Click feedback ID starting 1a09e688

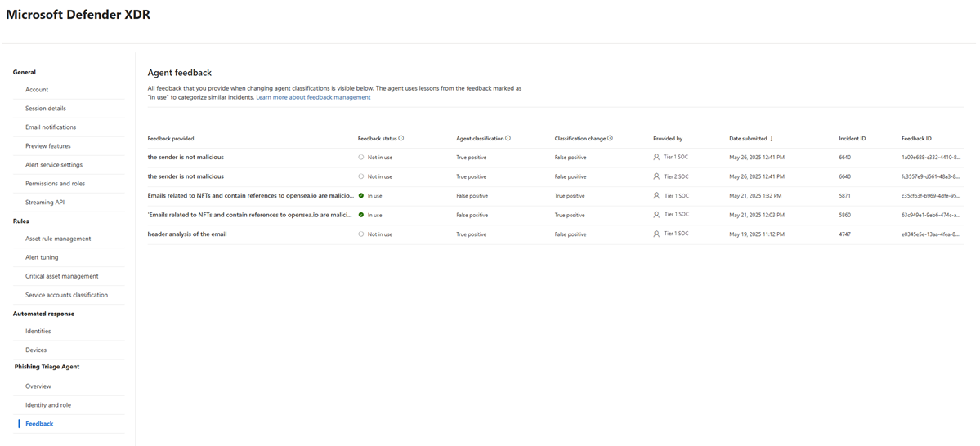[x=933, y=158]
